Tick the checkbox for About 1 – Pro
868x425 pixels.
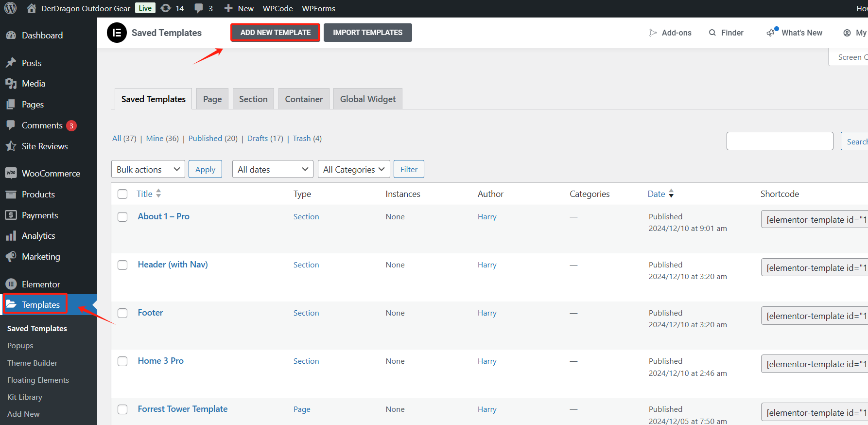pos(122,217)
